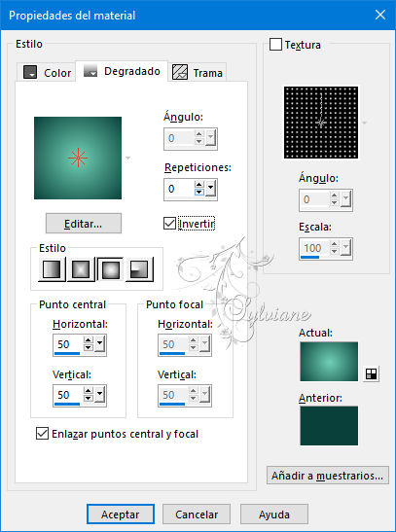This screenshot has height=532, width=396.
Task: Click the Aceptar button
Action: (121, 514)
